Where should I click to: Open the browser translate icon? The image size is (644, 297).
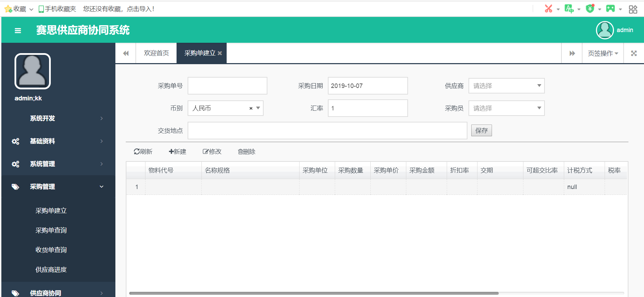click(x=569, y=9)
